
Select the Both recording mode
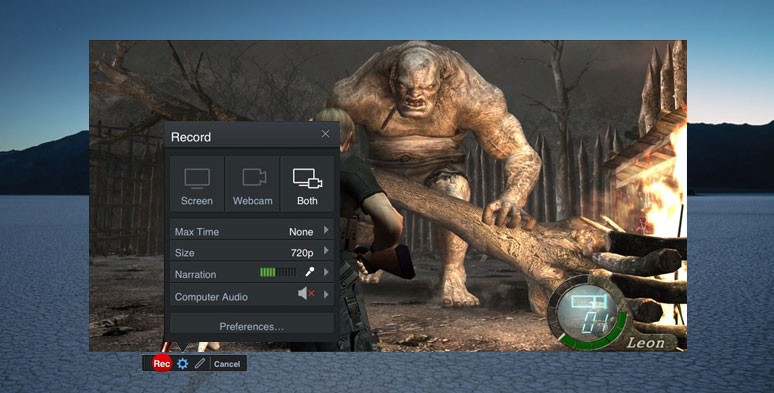click(307, 184)
